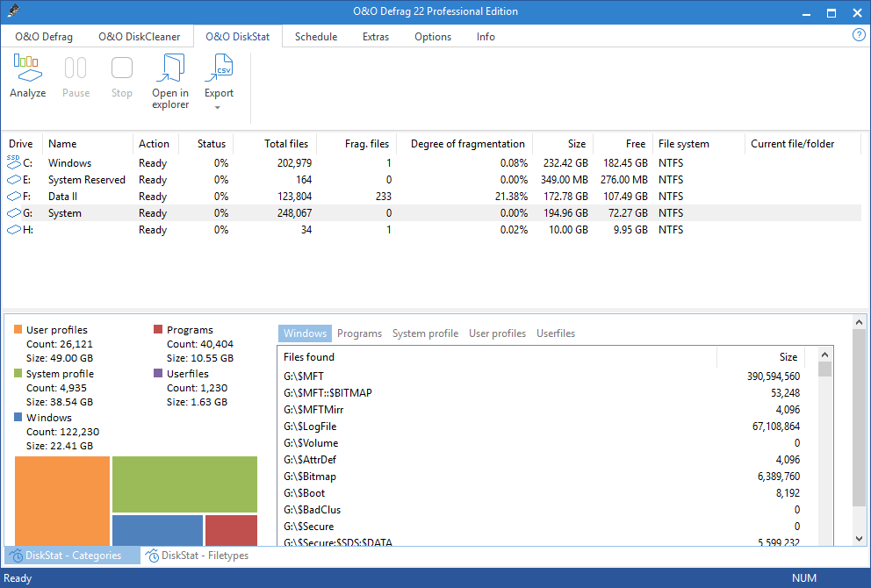Select the H: drive icon
The image size is (871, 588).
(13, 230)
